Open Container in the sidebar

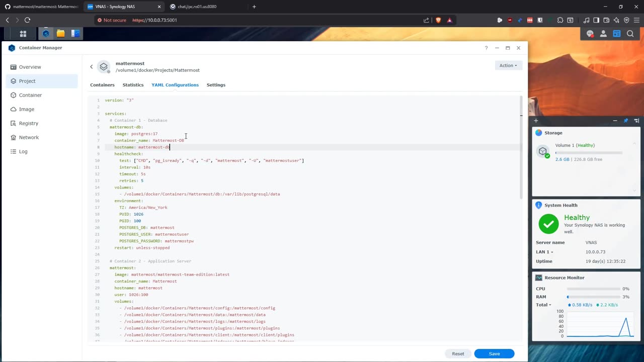[x=42, y=95]
